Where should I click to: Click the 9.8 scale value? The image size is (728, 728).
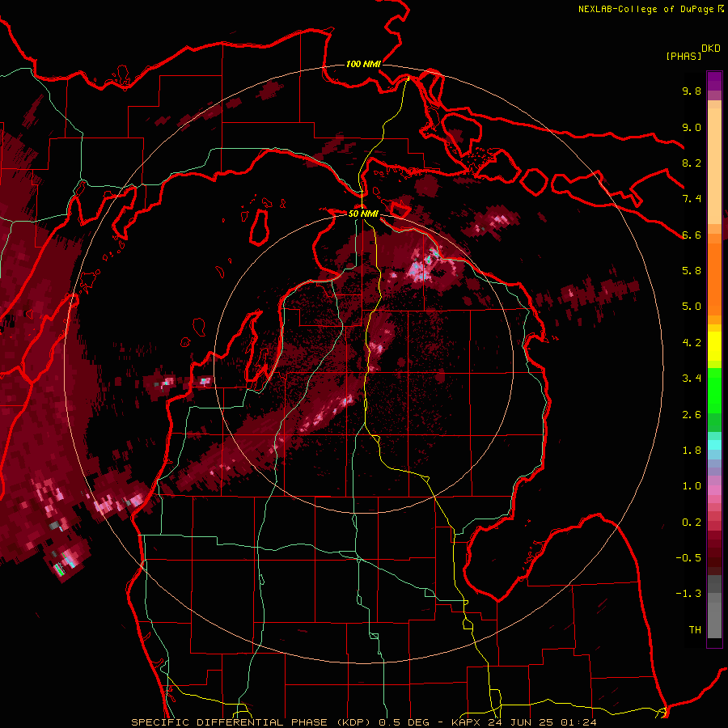tap(692, 91)
